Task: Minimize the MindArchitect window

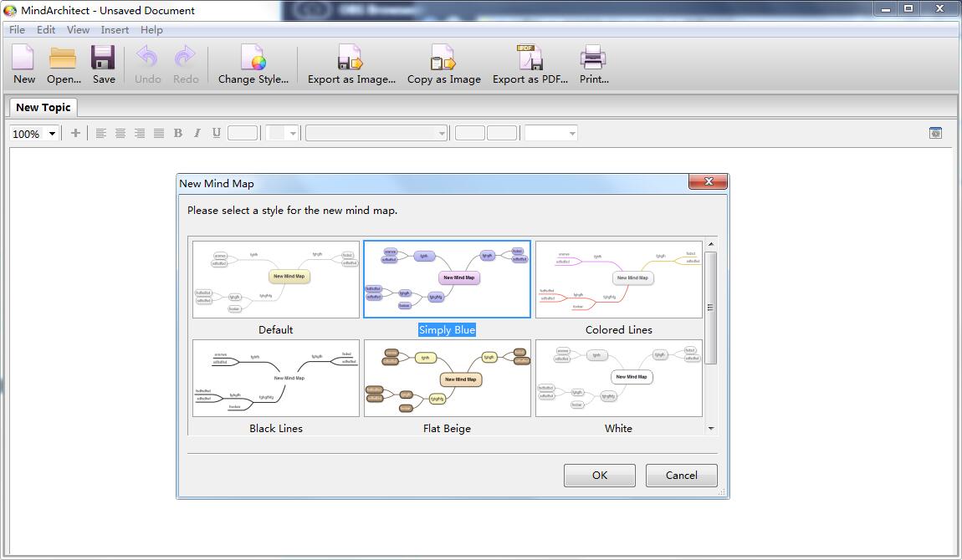Action: pos(885,8)
